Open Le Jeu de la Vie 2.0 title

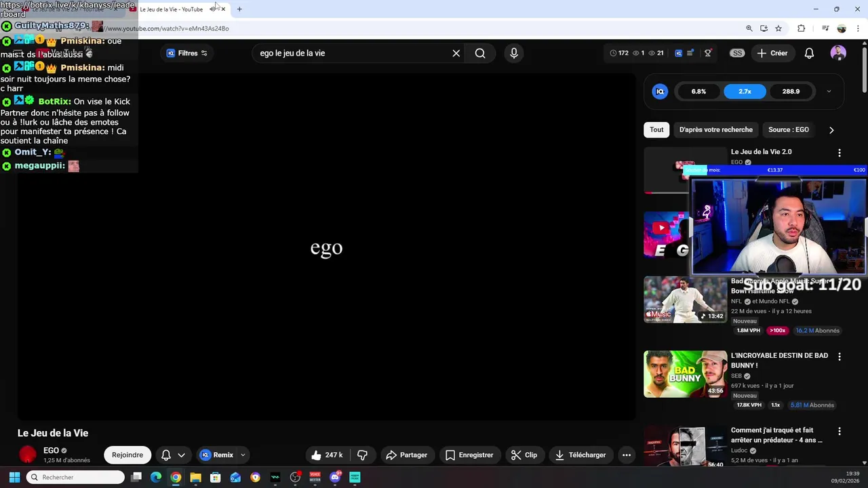tap(761, 152)
